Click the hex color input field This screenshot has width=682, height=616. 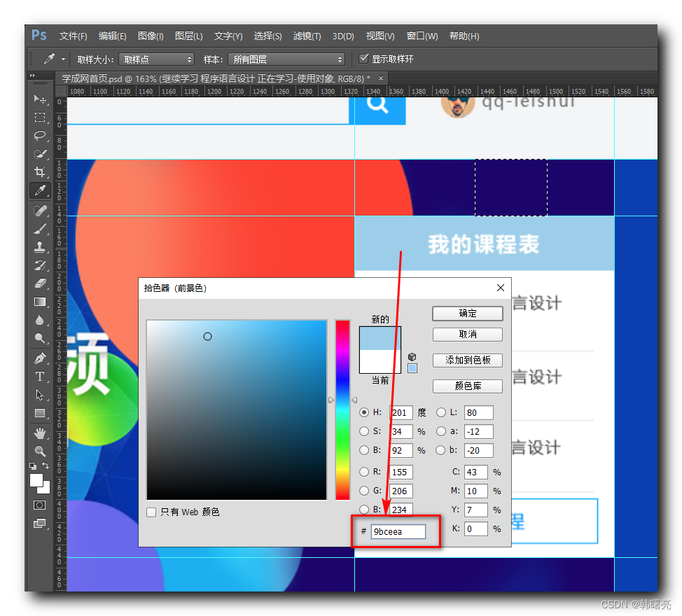tap(398, 532)
